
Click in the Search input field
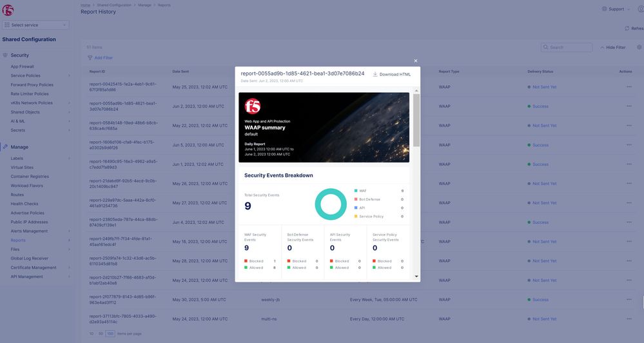567,47
